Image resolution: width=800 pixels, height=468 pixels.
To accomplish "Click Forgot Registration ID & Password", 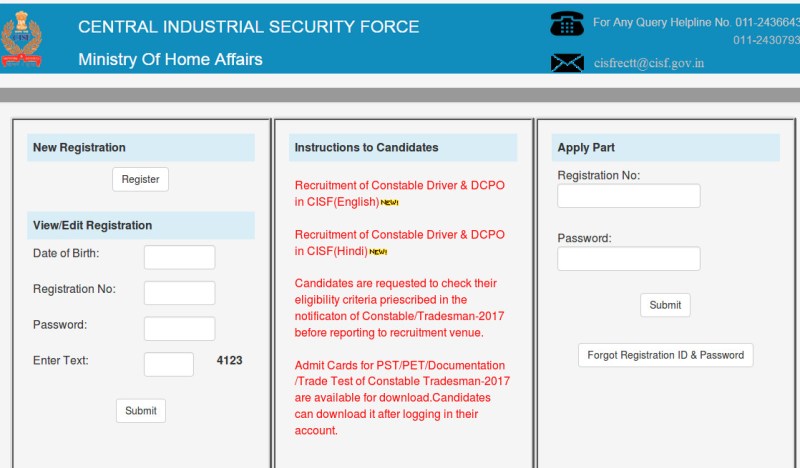I will (666, 355).
